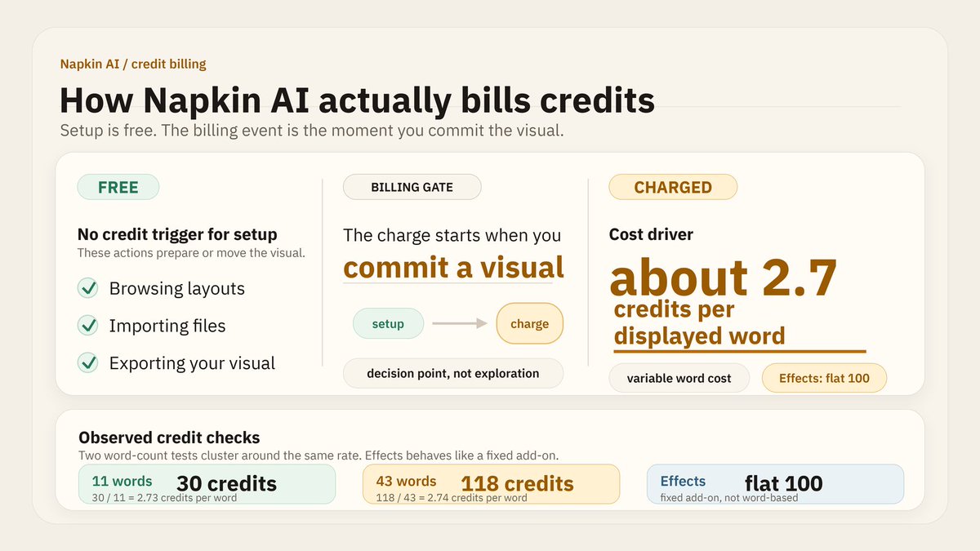This screenshot has width=980, height=551.
Task: Click the 30 credits value
Action: pyautogui.click(x=226, y=484)
